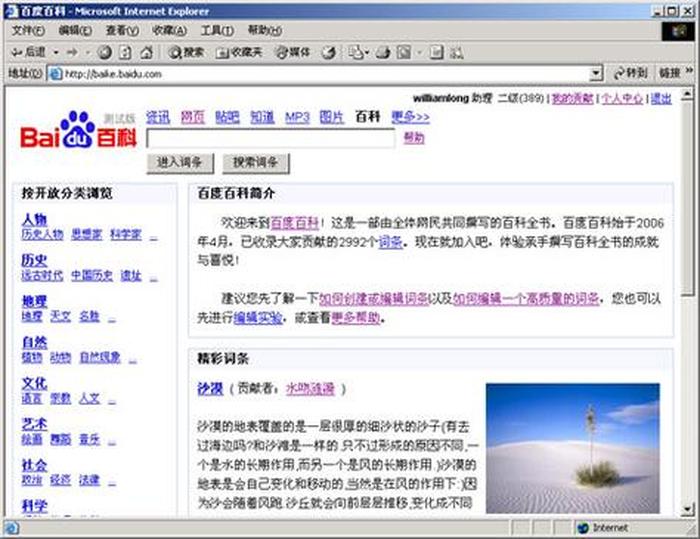
Task: Click the Baidu 百科 logo
Action: [x=78, y=129]
